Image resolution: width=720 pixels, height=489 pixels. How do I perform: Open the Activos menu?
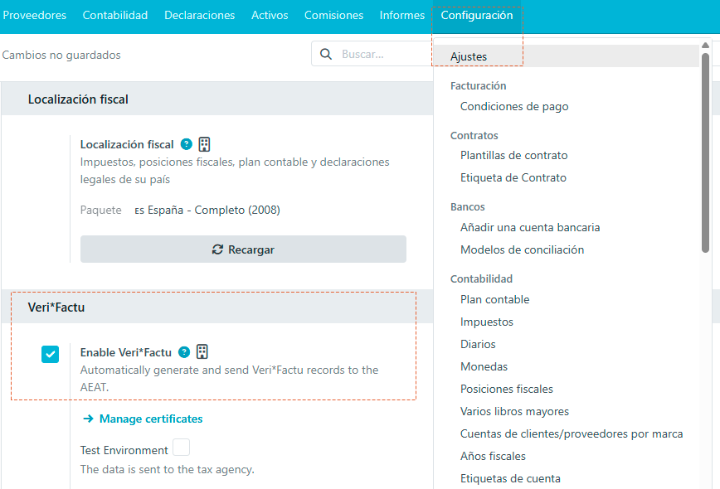pos(270,15)
